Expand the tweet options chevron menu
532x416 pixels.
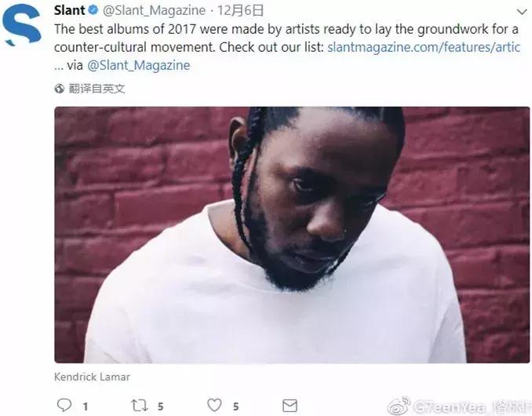522,12
